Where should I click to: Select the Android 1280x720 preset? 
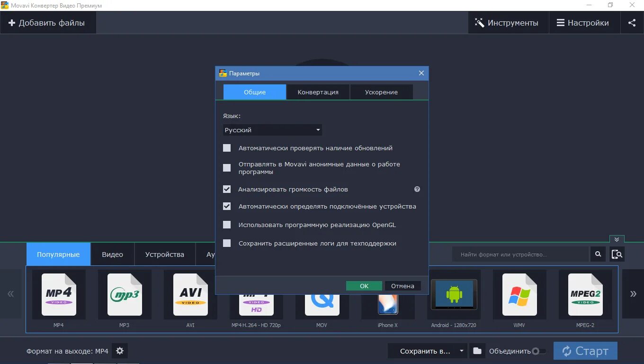[x=454, y=294]
